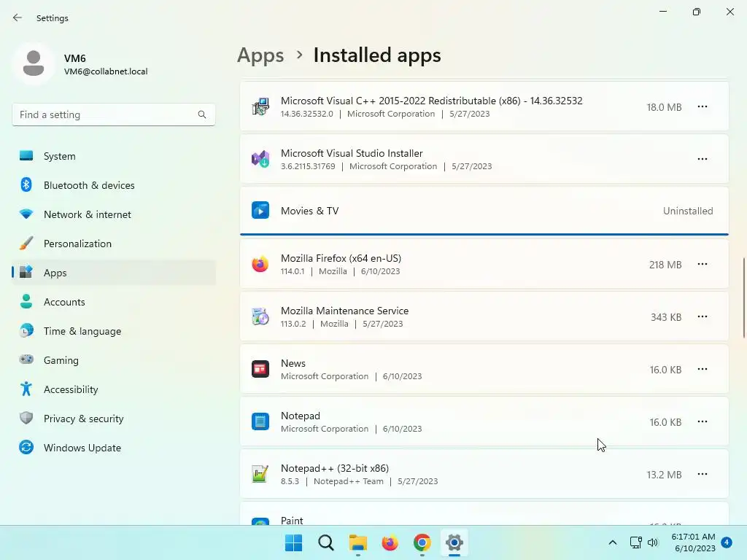Click the Accessibility figure icon
Screen dimensions: 747x560
[26, 389]
